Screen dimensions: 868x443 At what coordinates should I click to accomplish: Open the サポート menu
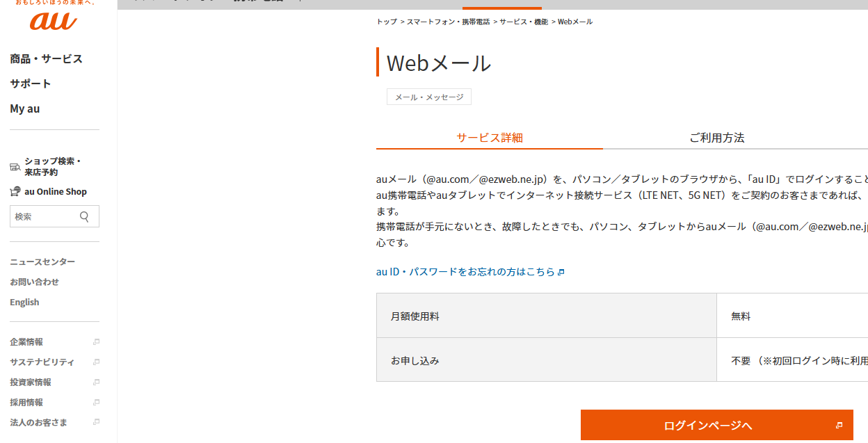click(x=31, y=83)
